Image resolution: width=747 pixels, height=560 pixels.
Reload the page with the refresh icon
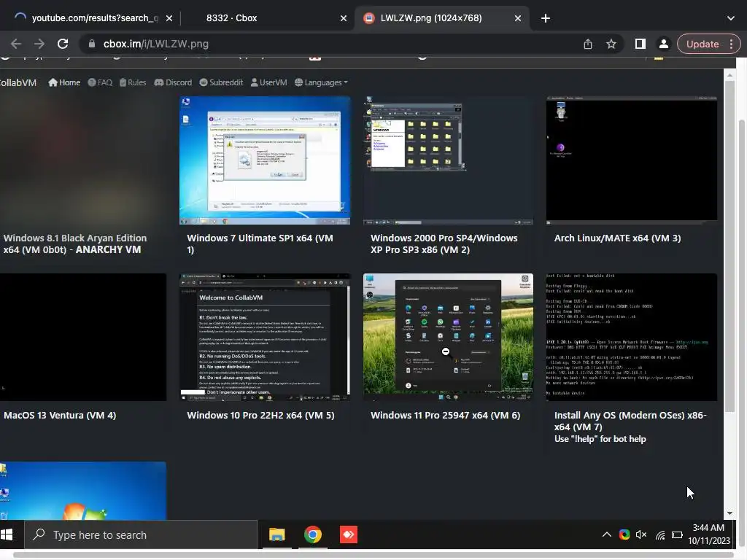click(63, 44)
